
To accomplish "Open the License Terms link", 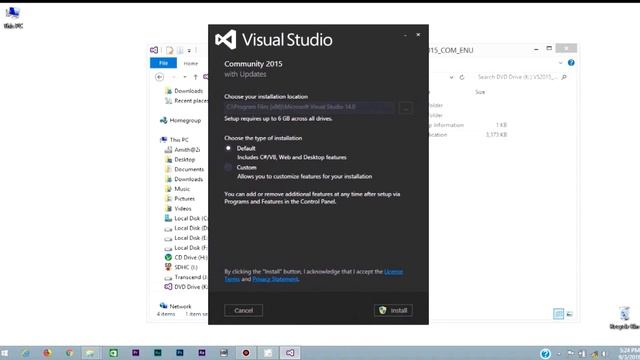I will pyautogui.click(x=393, y=271).
